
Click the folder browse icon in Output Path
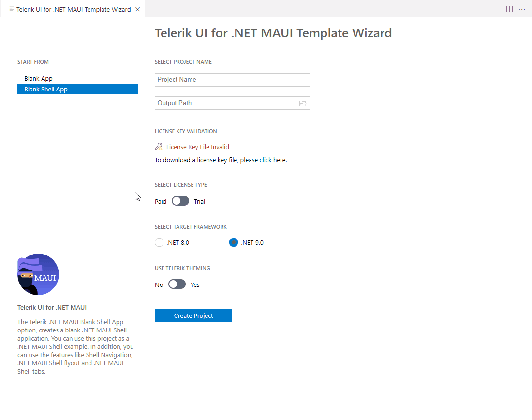pos(303,103)
